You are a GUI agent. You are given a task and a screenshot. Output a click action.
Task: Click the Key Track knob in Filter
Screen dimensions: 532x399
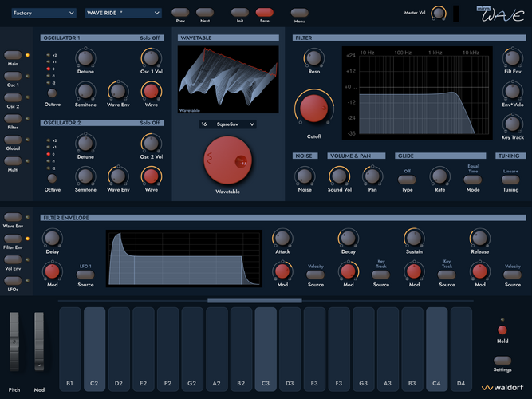click(512, 124)
